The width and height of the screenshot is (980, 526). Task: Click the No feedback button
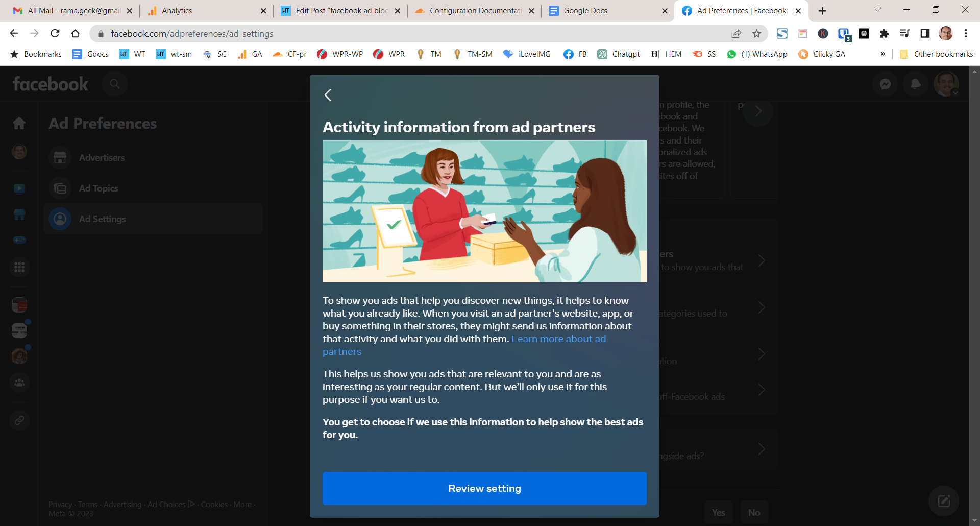point(754,512)
